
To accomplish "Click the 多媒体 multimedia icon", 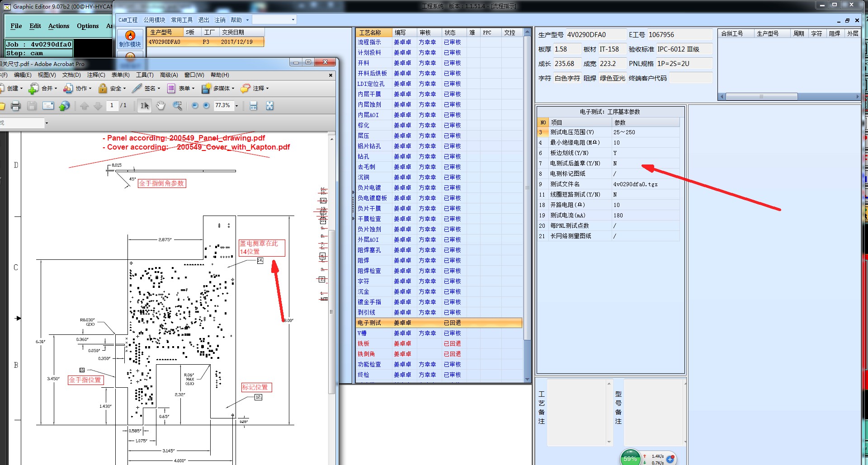I will click(206, 89).
